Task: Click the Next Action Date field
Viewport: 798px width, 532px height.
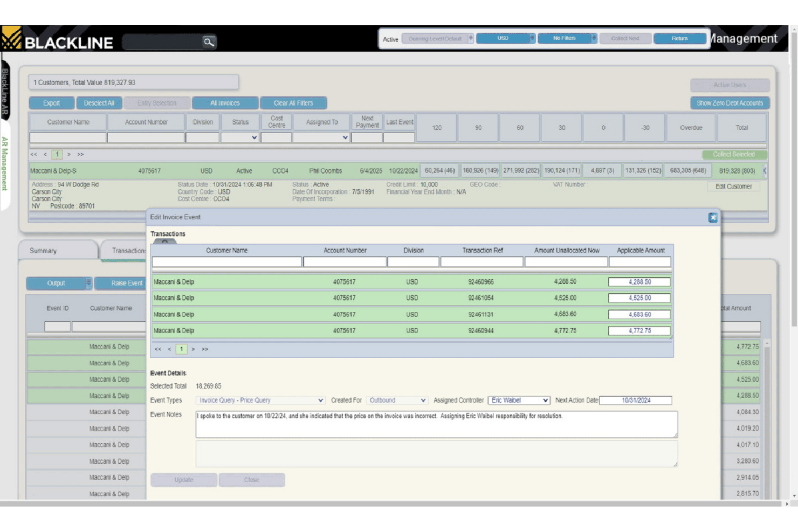Action: coord(636,400)
